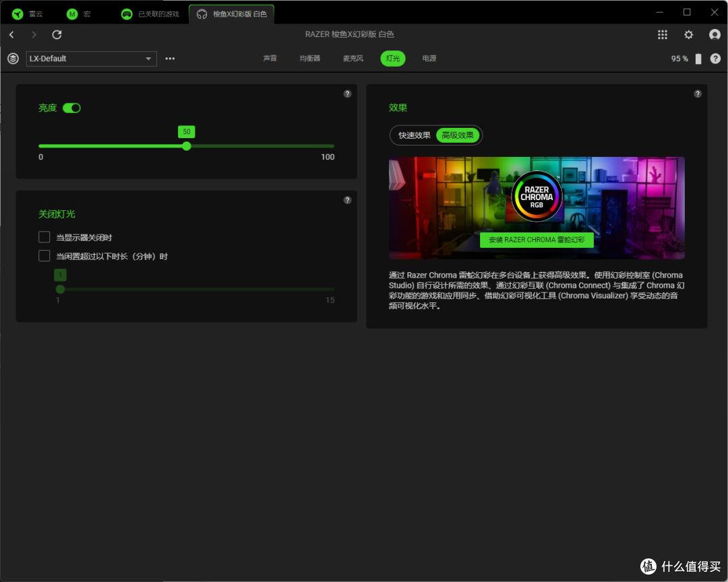Open the user account icon
This screenshot has height=582, width=728.
(715, 34)
